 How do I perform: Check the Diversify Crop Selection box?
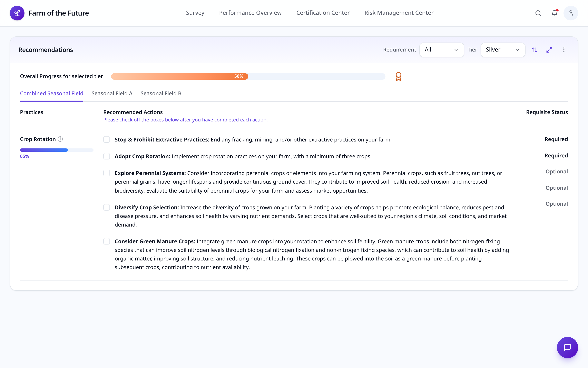[106, 207]
